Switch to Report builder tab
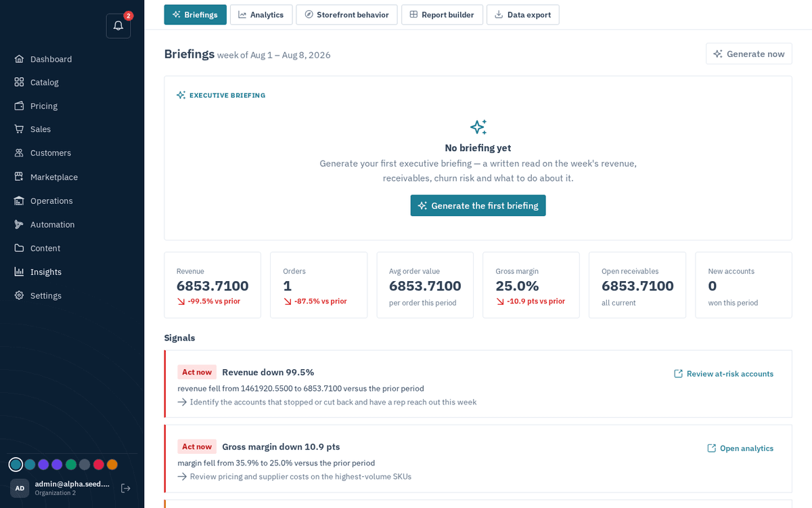This screenshot has height=508, width=812. [442, 15]
